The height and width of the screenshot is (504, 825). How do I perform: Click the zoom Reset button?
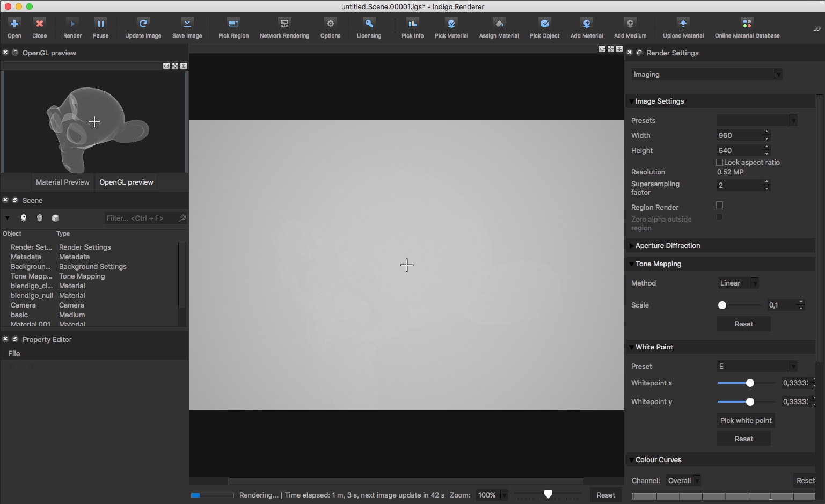coord(605,495)
